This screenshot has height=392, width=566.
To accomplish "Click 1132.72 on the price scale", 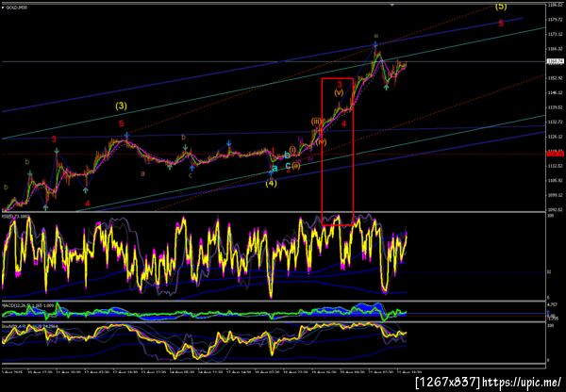I will click(x=555, y=122).
